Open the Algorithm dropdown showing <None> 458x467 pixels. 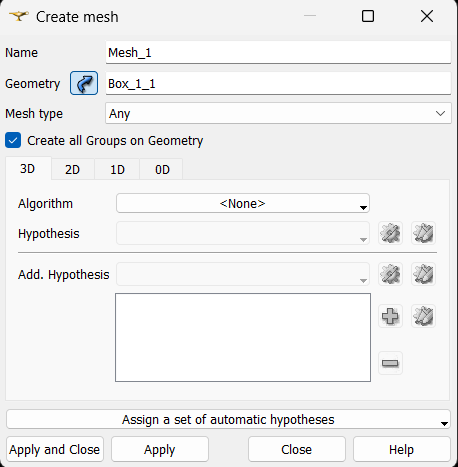pyautogui.click(x=243, y=203)
